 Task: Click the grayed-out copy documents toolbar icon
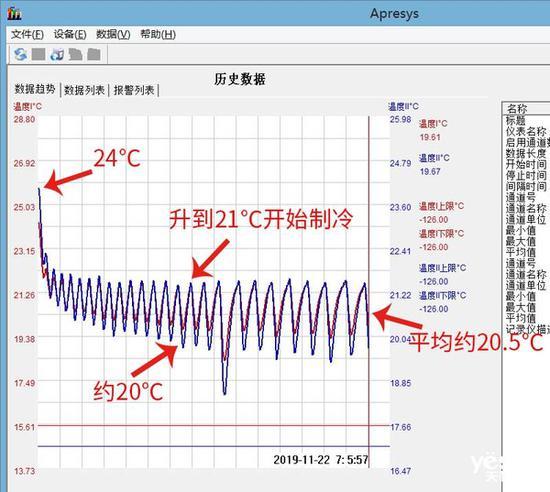(75, 54)
